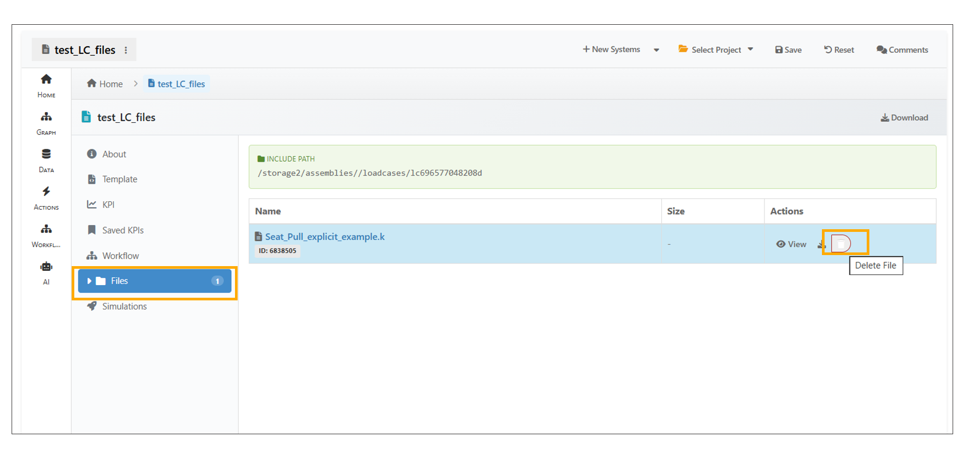This screenshot has width=980, height=459.
Task: Open the Simulations section
Action: click(124, 306)
